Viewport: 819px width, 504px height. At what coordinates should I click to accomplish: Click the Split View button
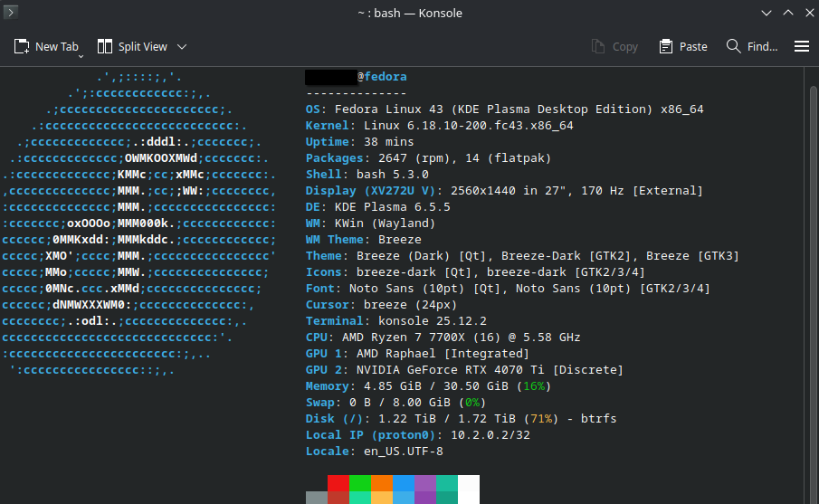coord(132,46)
